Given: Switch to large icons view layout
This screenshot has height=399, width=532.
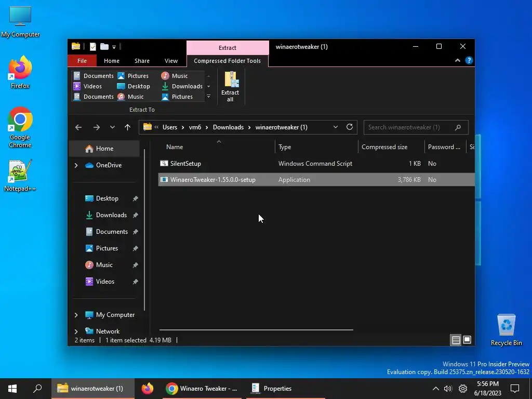Looking at the screenshot, I should pyautogui.click(x=467, y=340).
